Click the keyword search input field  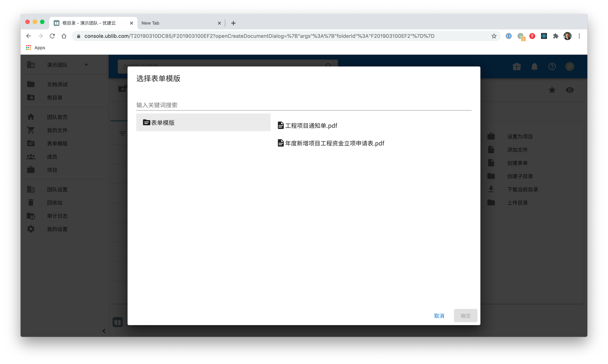coord(303,105)
